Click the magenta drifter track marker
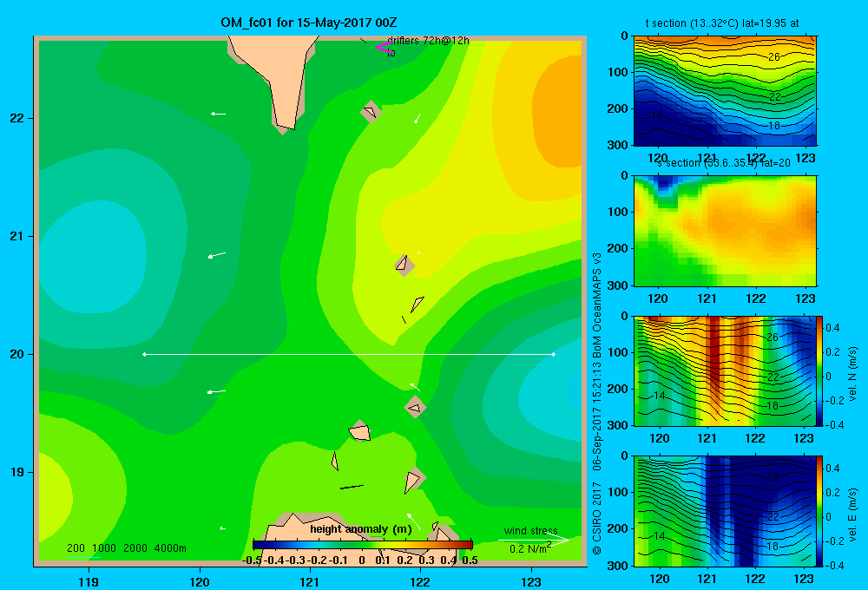 [x=383, y=47]
